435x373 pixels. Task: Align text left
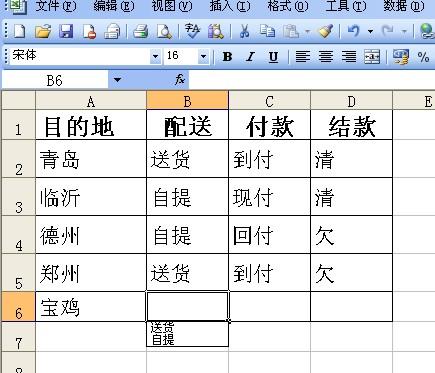coord(303,57)
